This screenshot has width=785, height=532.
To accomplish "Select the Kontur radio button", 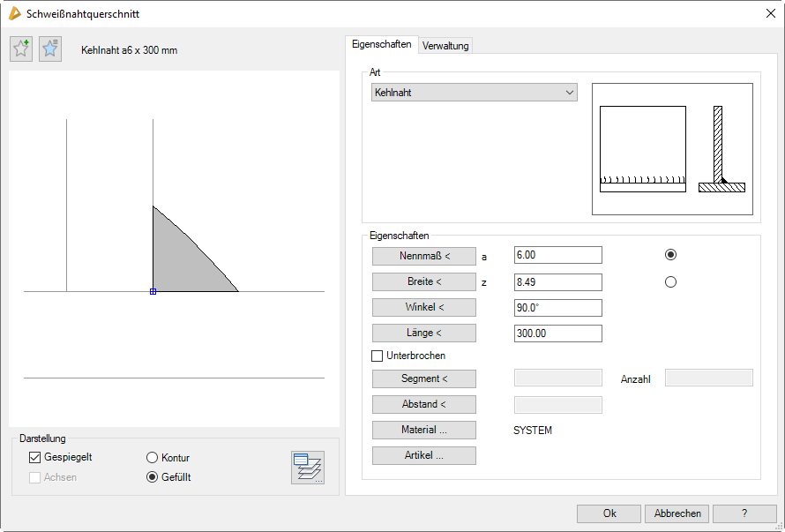I will [x=152, y=458].
